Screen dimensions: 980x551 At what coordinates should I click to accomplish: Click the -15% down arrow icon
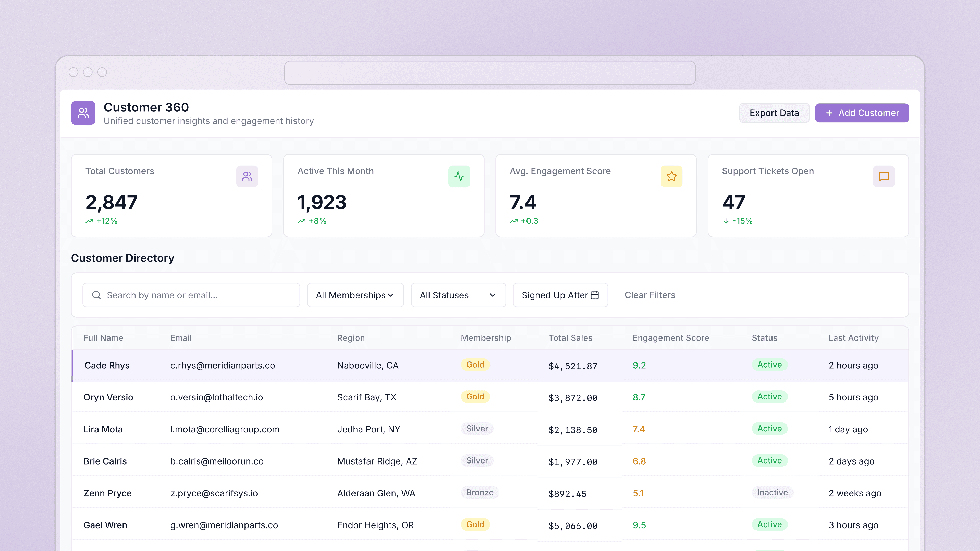726,221
